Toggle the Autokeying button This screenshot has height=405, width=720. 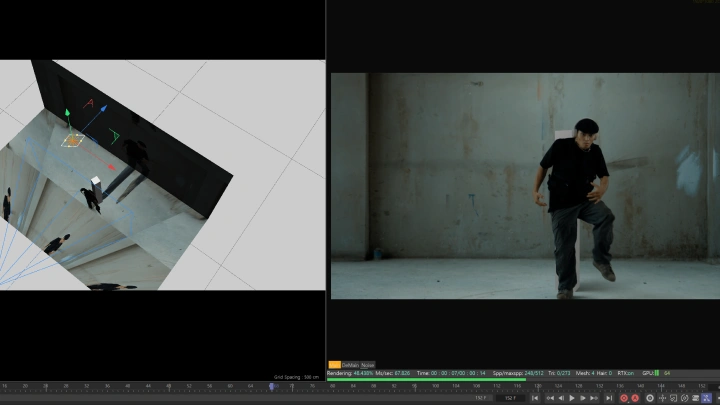[x=635, y=398]
